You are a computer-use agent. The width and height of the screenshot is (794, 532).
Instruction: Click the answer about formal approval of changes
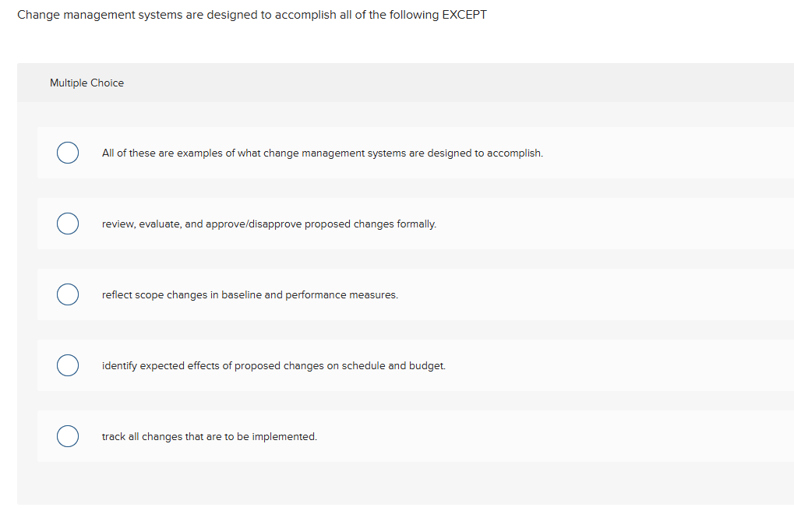269,224
